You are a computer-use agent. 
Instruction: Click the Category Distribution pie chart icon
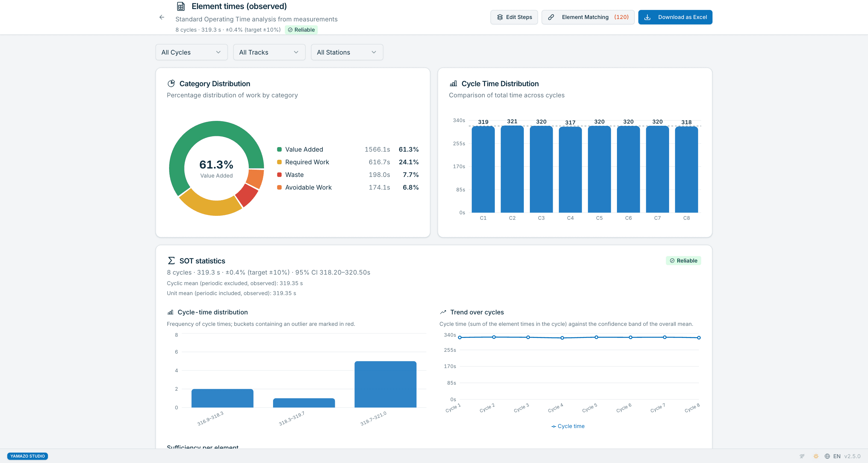pos(171,83)
